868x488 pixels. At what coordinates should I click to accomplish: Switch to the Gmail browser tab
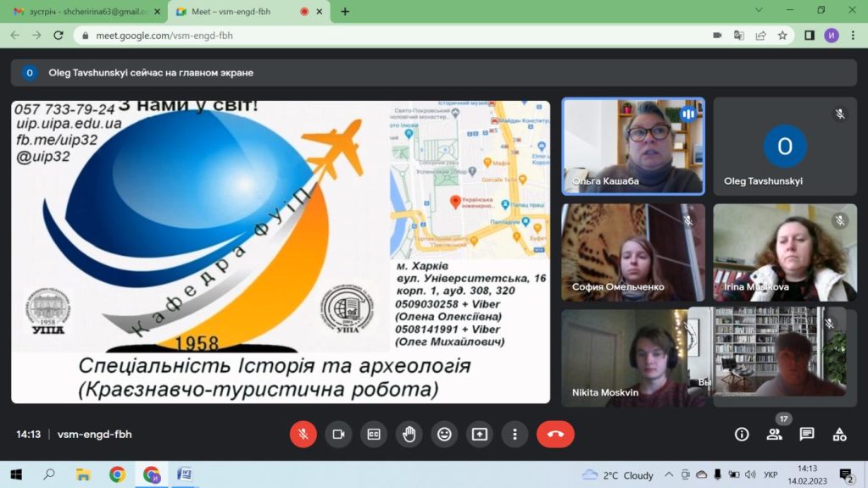click(83, 12)
